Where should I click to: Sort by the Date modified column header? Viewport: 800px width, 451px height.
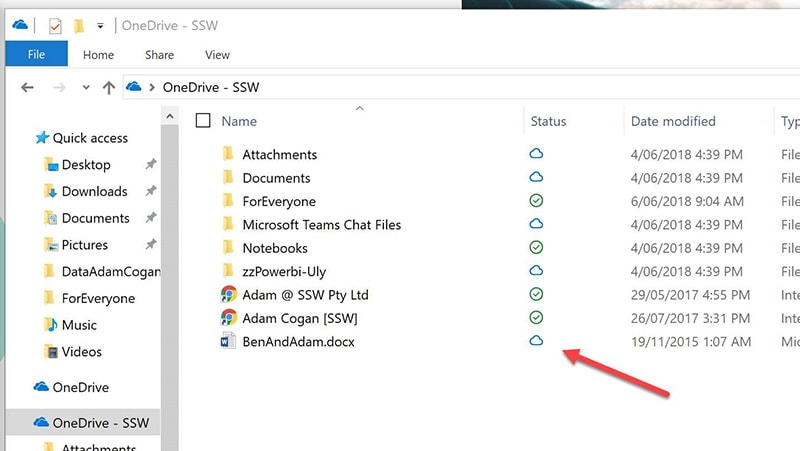(x=673, y=121)
